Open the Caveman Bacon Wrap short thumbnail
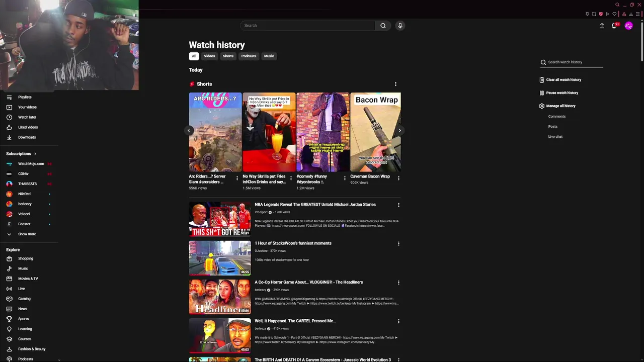Screen dimensions: 644x362 [375, 132]
